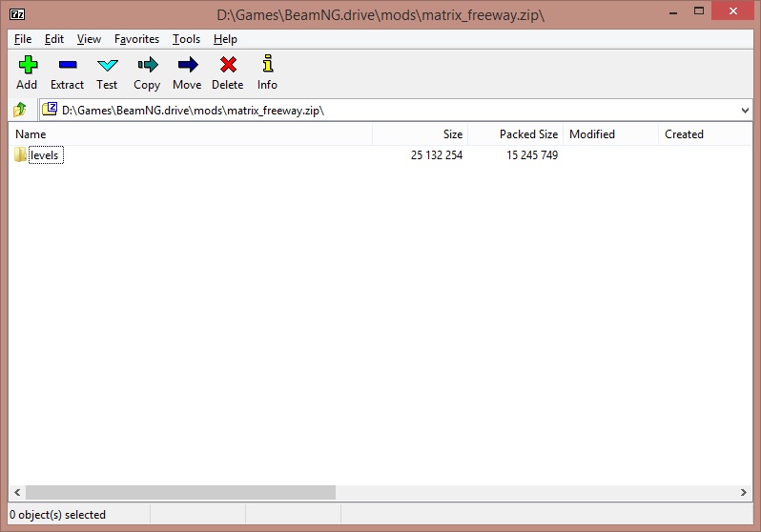The width and height of the screenshot is (761, 532).
Task: Open the Edit menu
Action: point(53,39)
